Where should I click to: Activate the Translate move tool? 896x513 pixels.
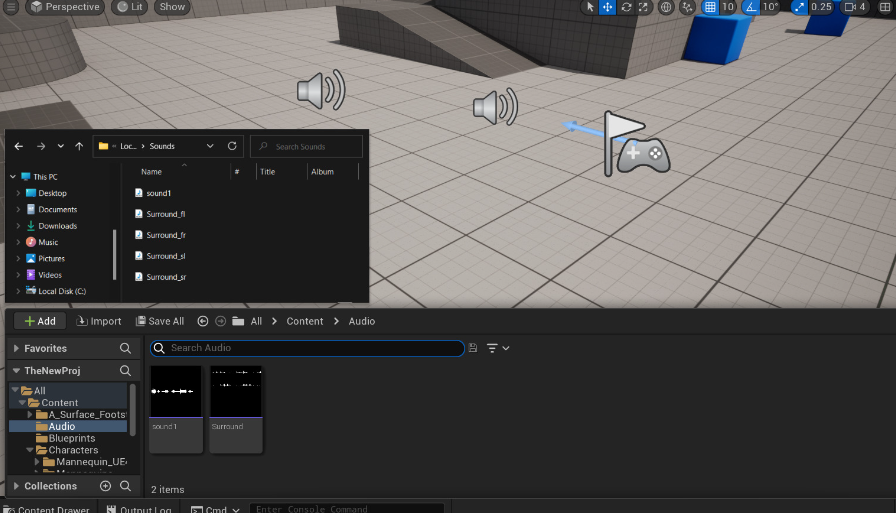point(607,7)
